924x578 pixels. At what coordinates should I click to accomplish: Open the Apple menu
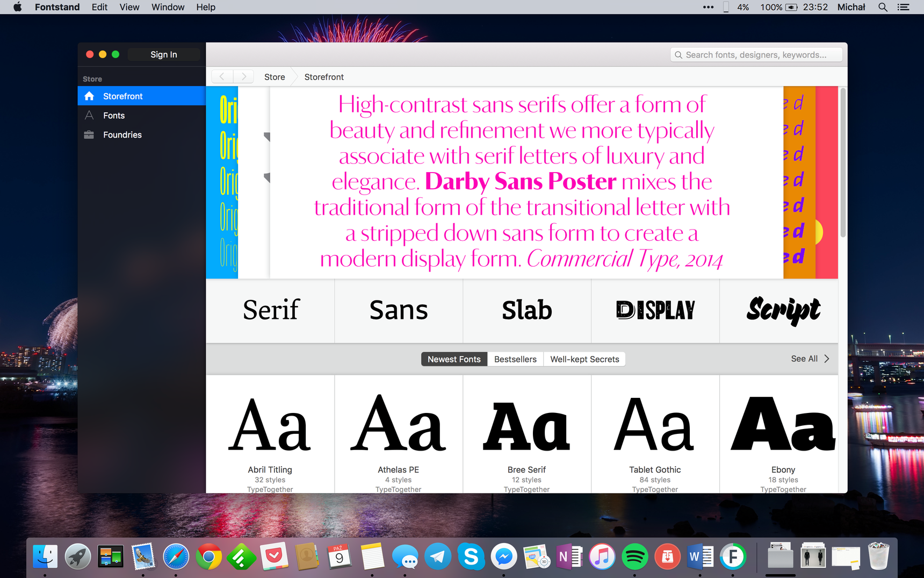click(x=18, y=7)
